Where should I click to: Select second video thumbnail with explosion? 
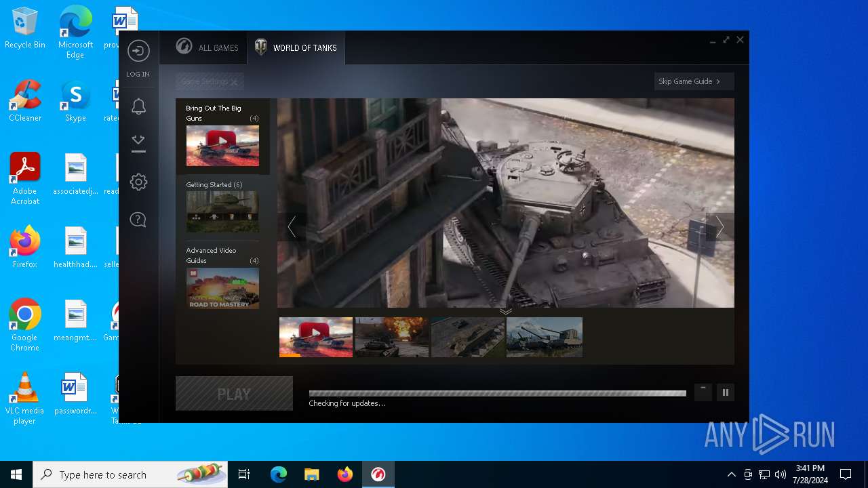click(x=392, y=337)
